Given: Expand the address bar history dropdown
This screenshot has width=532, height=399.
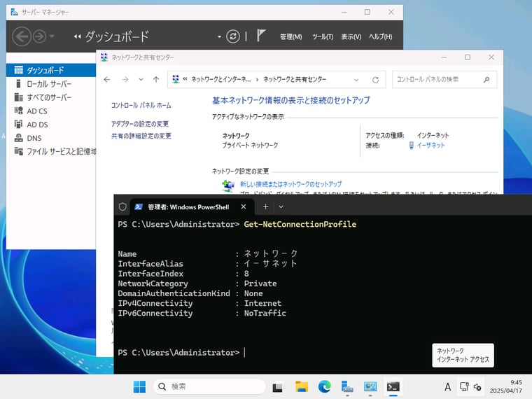Looking at the screenshot, I should (x=357, y=79).
